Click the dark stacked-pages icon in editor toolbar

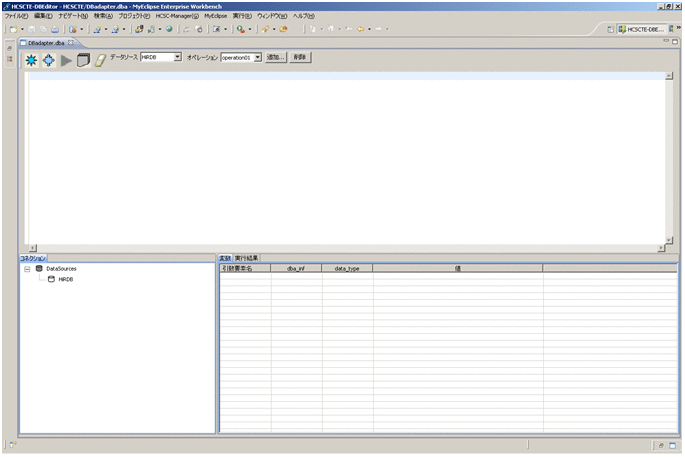click(x=84, y=60)
